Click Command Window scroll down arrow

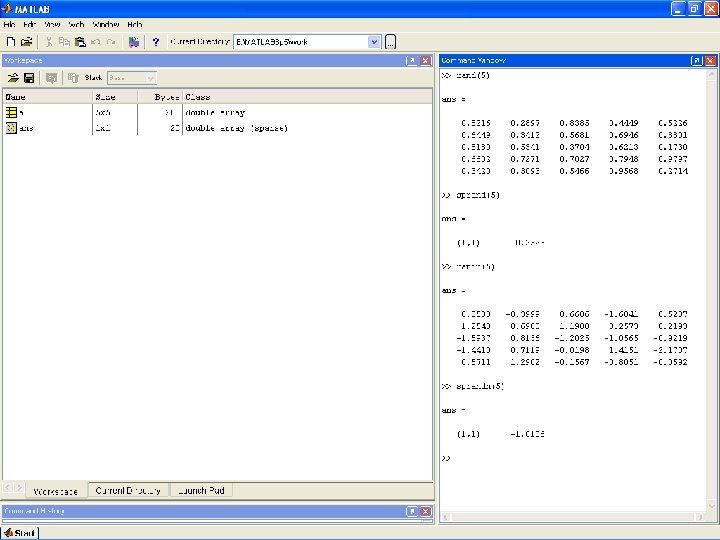[712, 506]
